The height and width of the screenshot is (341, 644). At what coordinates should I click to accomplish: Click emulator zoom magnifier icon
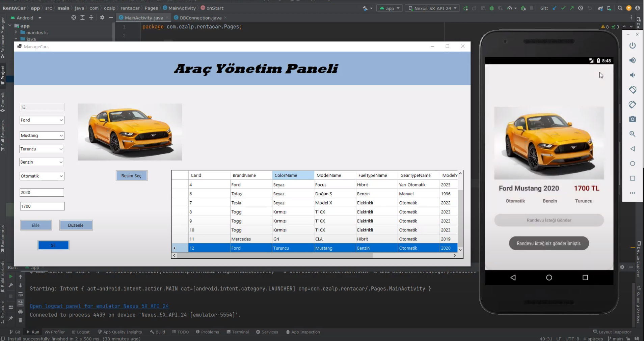point(633,134)
